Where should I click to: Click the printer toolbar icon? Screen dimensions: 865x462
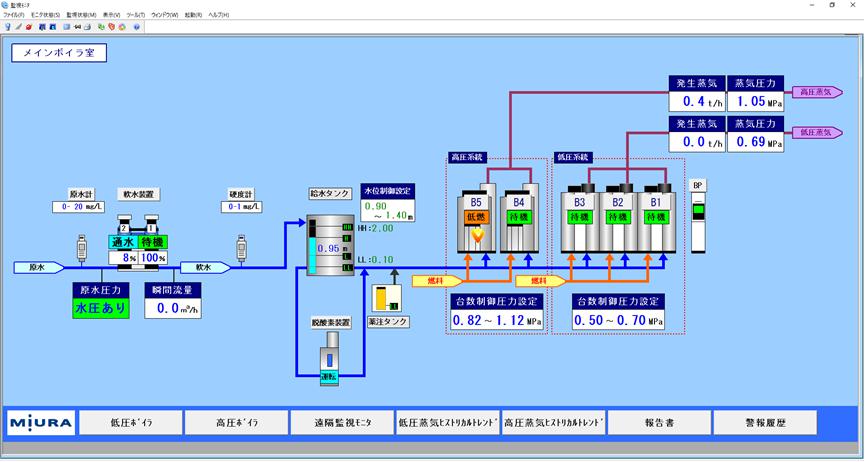pos(87,26)
